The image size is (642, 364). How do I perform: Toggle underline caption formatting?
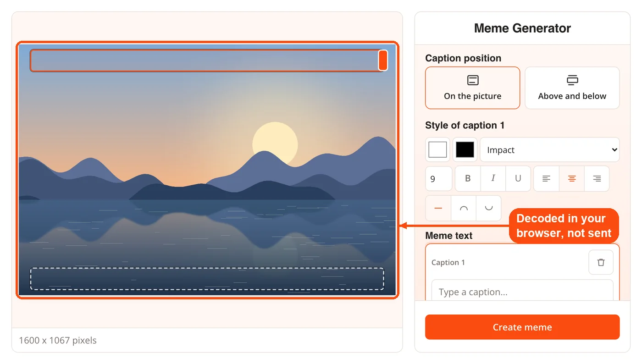[x=518, y=179]
